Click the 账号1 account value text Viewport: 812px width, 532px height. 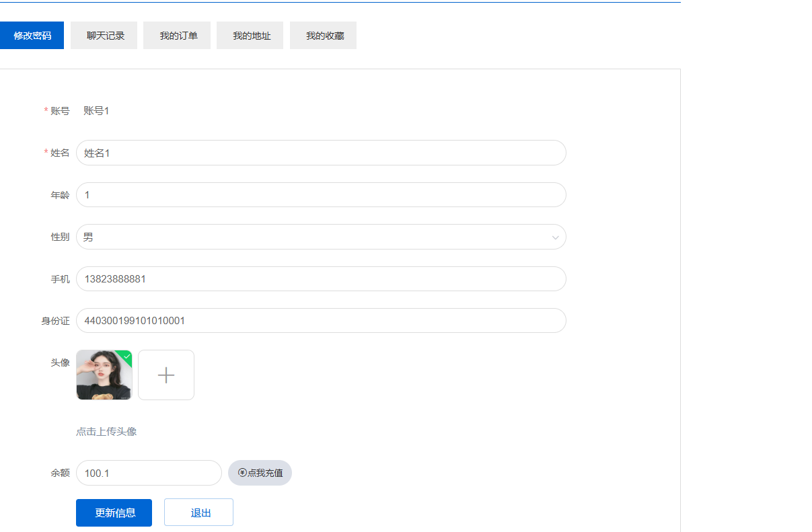pyautogui.click(x=96, y=111)
